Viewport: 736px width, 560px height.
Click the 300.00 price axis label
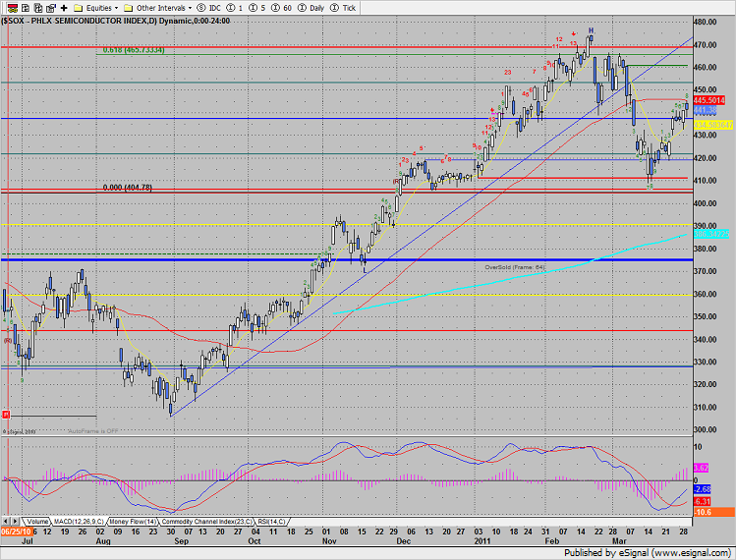pyautogui.click(x=706, y=429)
